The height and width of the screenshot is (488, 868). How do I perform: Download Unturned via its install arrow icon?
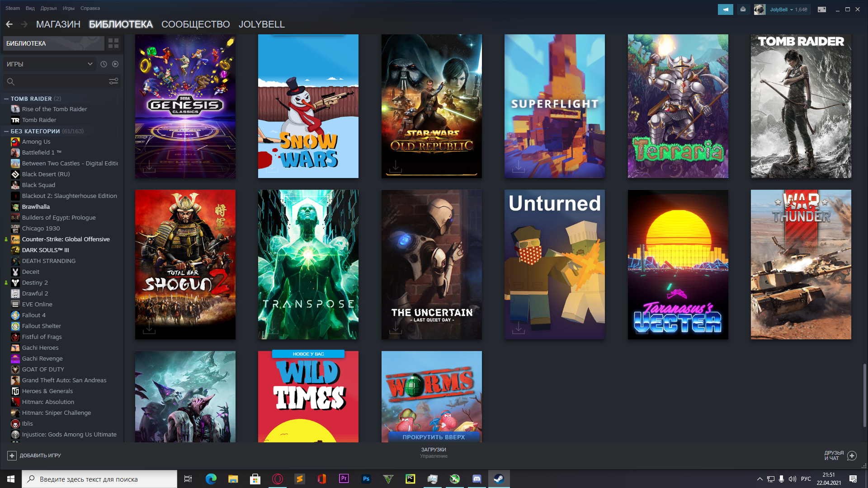[519, 328]
